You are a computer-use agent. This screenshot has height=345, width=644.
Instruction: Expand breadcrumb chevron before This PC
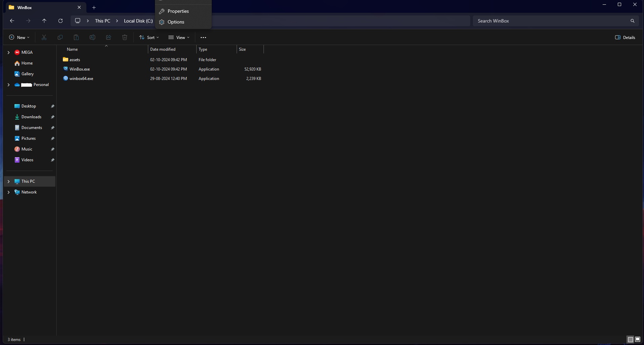[88, 21]
